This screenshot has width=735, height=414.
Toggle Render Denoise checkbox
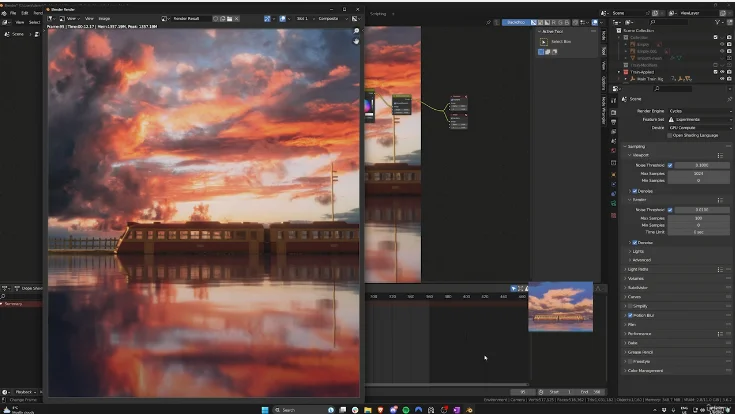click(635, 243)
